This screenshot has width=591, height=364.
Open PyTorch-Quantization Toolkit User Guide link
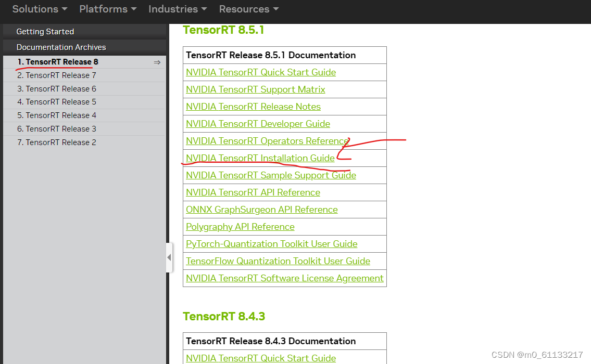pyautogui.click(x=271, y=244)
